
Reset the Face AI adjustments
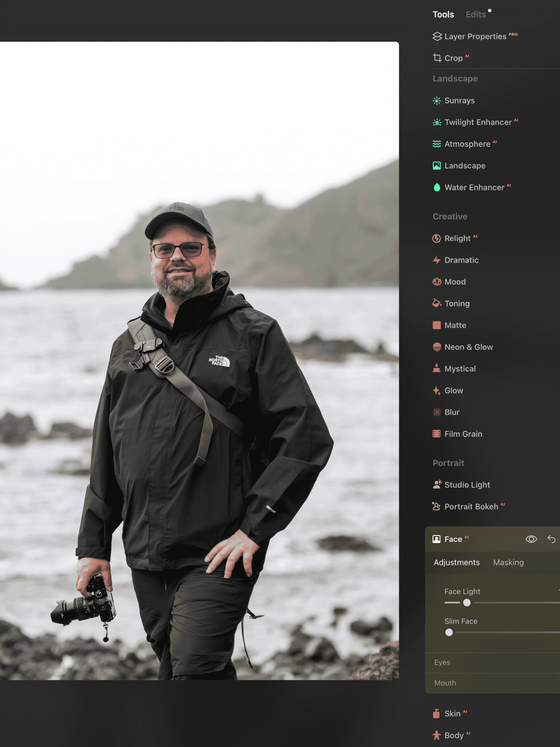point(552,539)
